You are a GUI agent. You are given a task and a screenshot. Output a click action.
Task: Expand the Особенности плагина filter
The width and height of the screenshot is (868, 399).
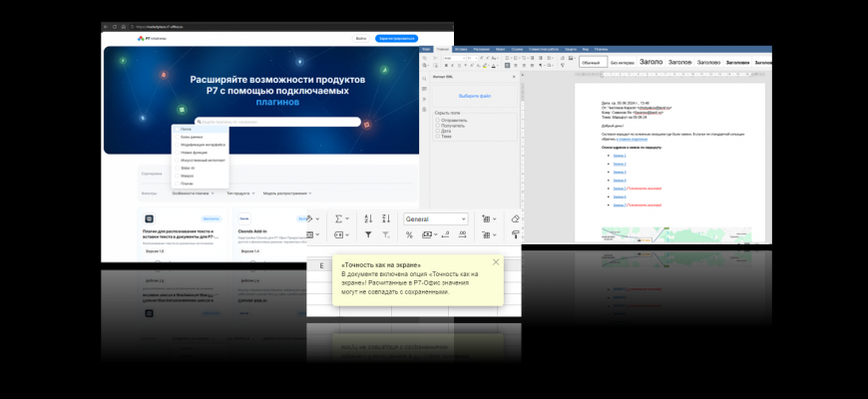tap(194, 194)
